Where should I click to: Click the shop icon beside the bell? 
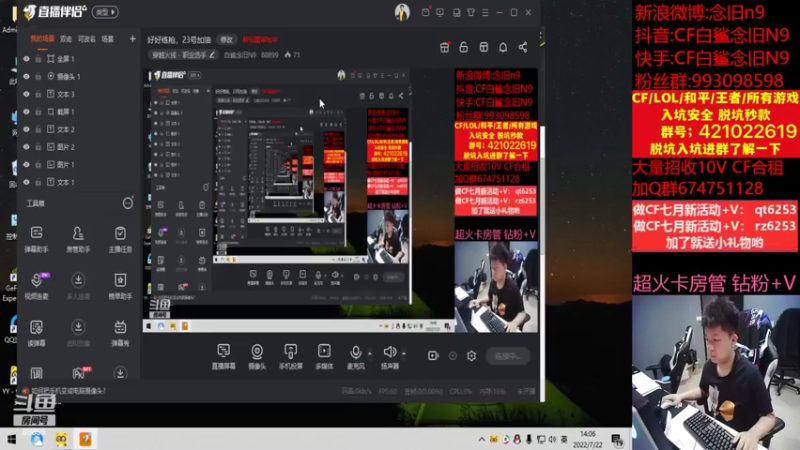tap(484, 47)
